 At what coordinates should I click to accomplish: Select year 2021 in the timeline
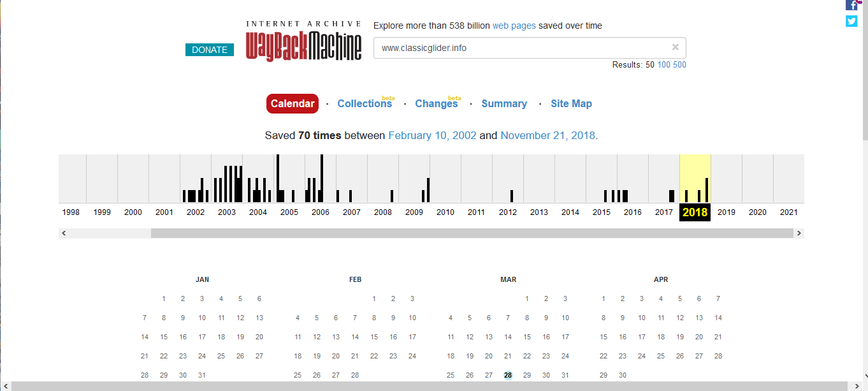789,212
